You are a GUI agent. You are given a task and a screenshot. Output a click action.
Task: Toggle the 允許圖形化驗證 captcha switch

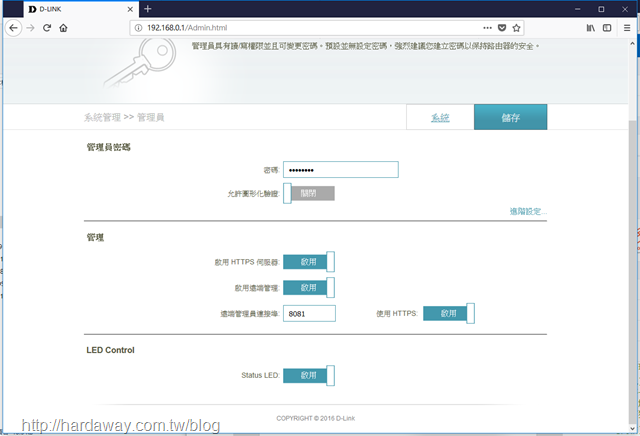click(x=309, y=193)
